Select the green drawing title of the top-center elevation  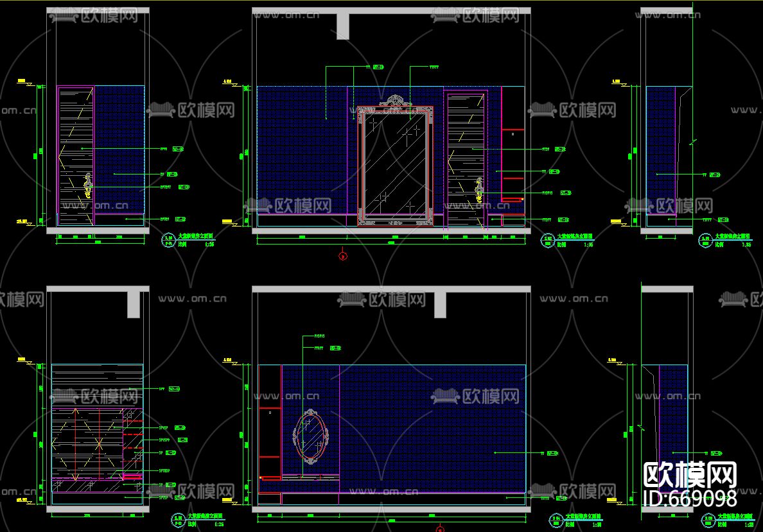tap(575, 236)
